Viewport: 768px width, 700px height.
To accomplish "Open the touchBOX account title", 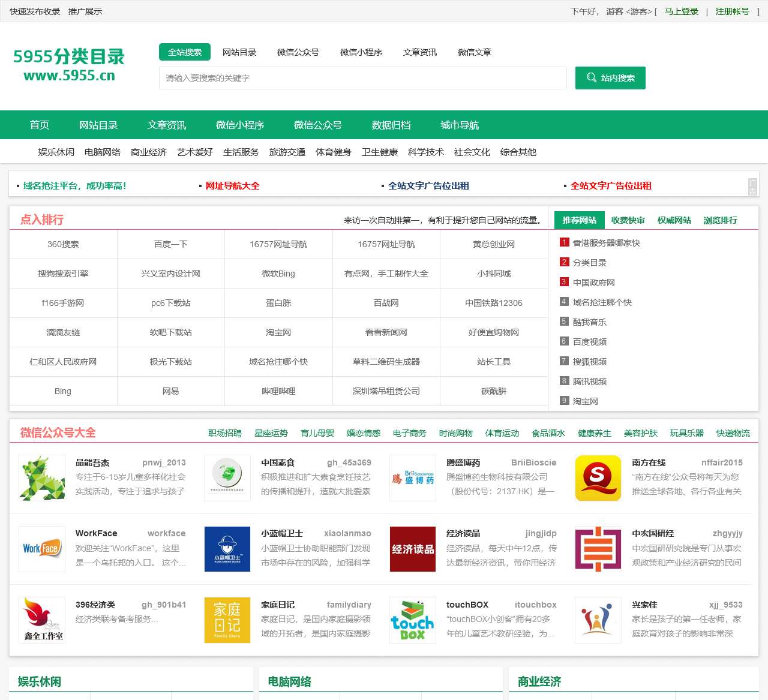I will (x=467, y=605).
